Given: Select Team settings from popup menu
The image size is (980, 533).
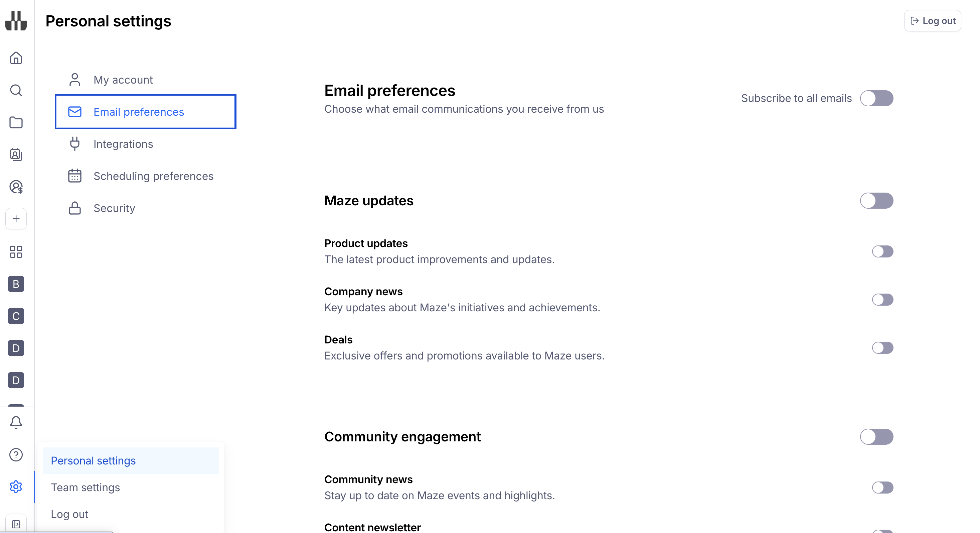Looking at the screenshot, I should (85, 487).
